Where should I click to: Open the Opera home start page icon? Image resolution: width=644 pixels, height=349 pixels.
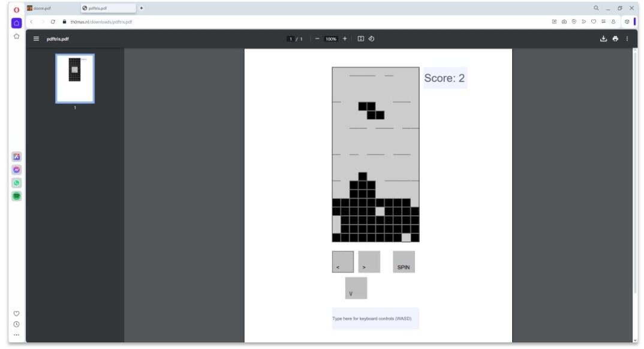[x=16, y=23]
